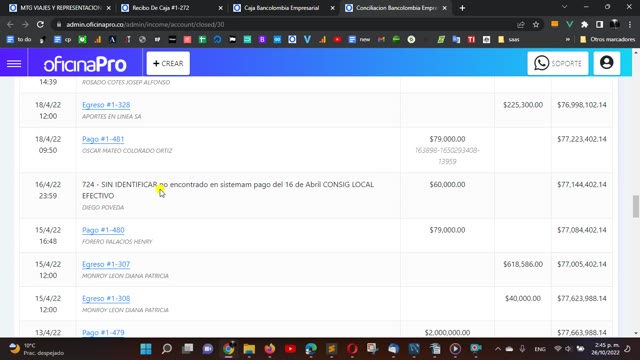Viewport: 640px width, 360px height.
Task: Click browser forward arrow
Action: pyautogui.click(x=25, y=24)
